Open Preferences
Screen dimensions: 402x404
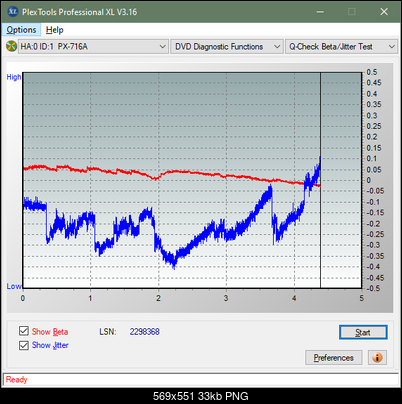click(x=333, y=358)
